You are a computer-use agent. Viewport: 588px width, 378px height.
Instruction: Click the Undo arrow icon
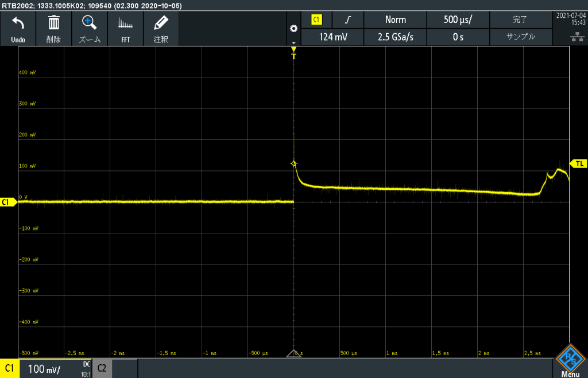18,24
